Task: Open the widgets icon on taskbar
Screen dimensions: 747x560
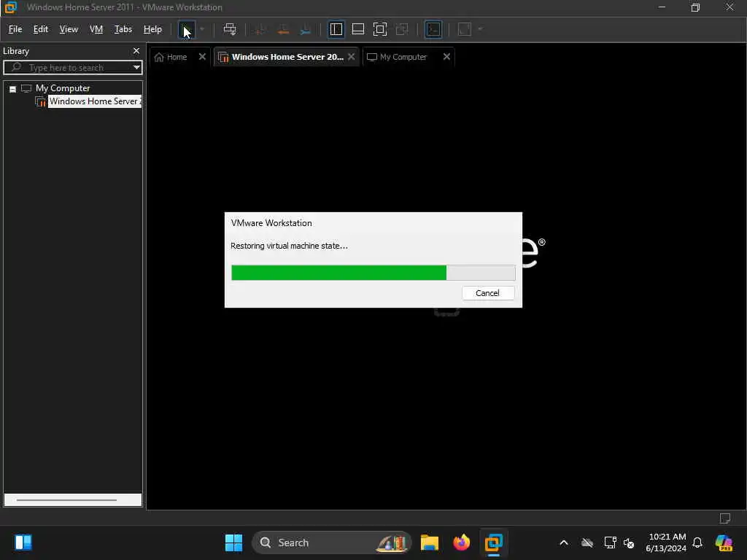Action: tap(23, 542)
